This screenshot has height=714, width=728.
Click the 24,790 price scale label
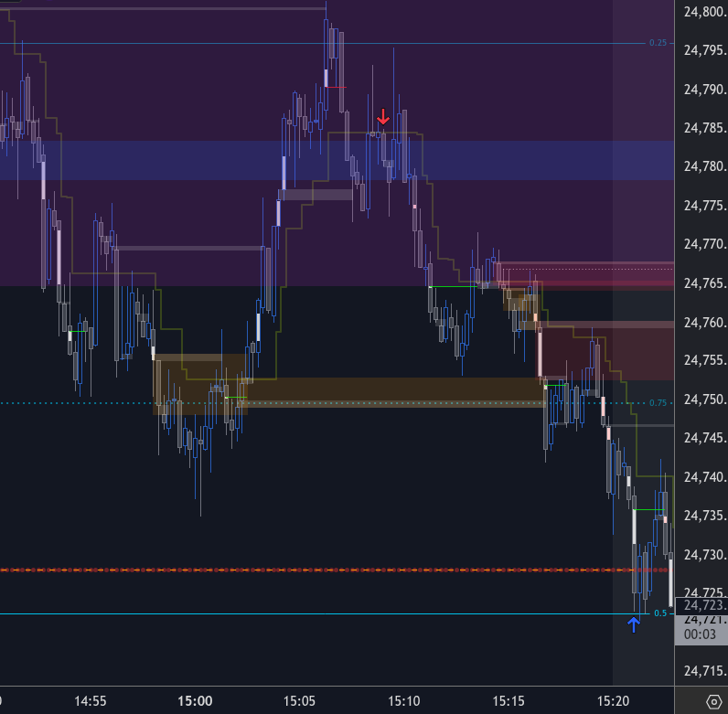tap(705, 89)
